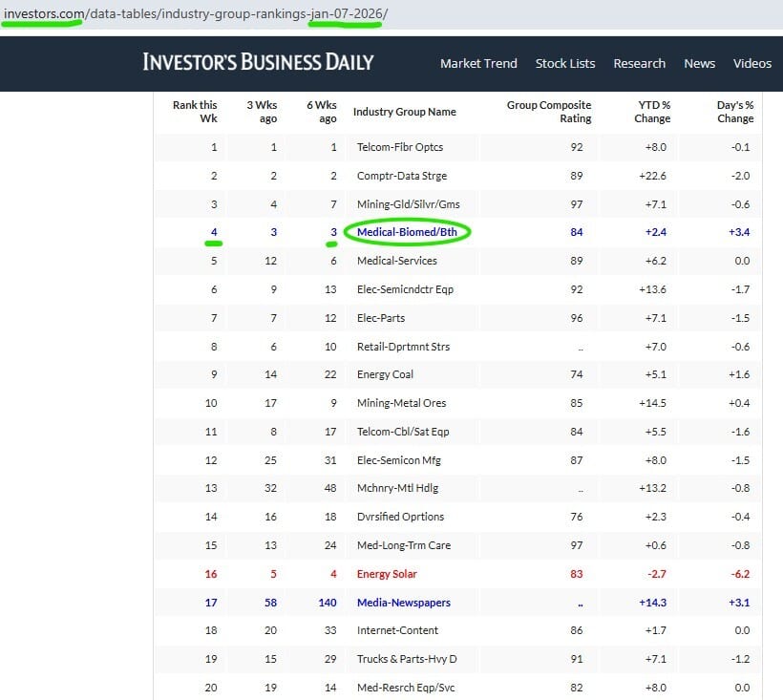Open the Videos menu

[x=752, y=63]
